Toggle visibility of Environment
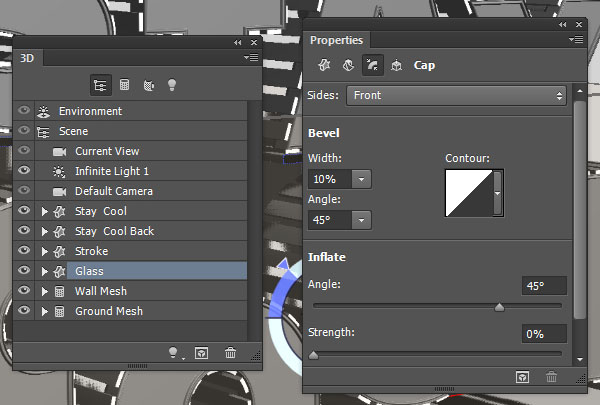The width and height of the screenshot is (600, 405). (24, 111)
